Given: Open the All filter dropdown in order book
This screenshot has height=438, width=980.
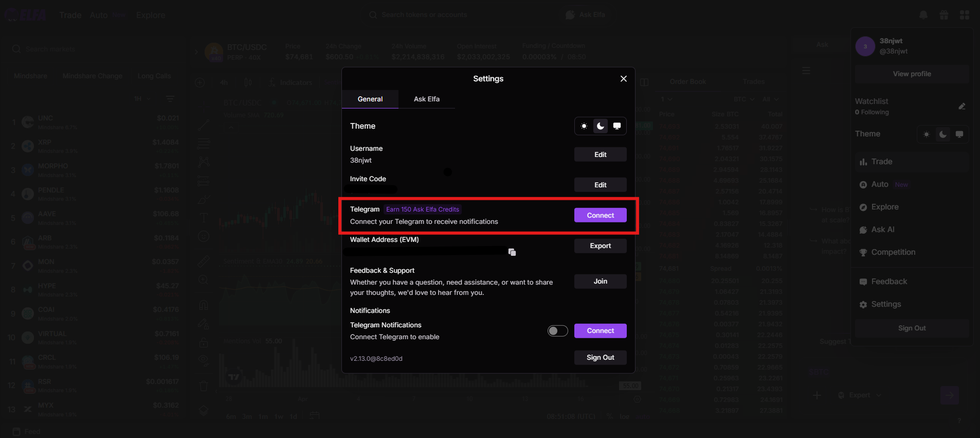Looking at the screenshot, I should click(771, 99).
